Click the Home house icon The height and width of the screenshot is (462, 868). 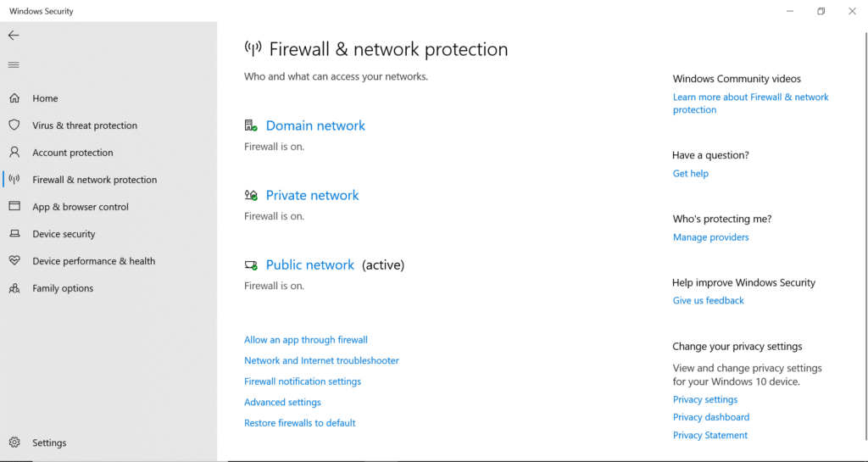(14, 98)
